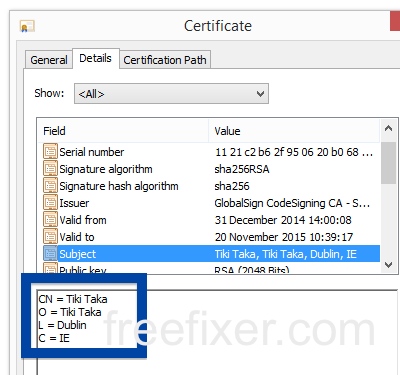Click the O = Tiki Taka line
400x375 pixels.
[70, 312]
